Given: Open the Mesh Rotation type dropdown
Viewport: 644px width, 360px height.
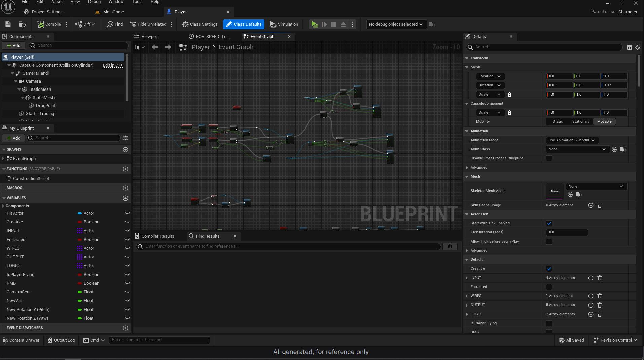Looking at the screenshot, I should tap(490, 85).
